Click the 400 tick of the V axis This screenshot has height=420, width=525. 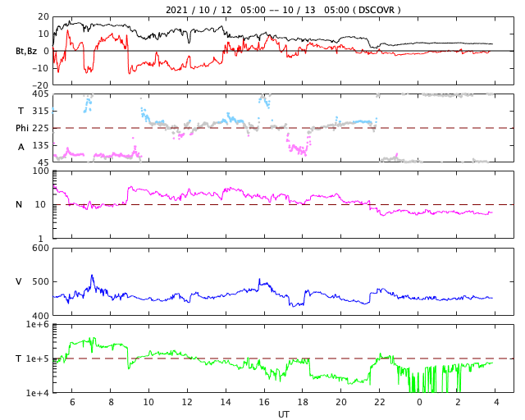[x=40, y=316]
